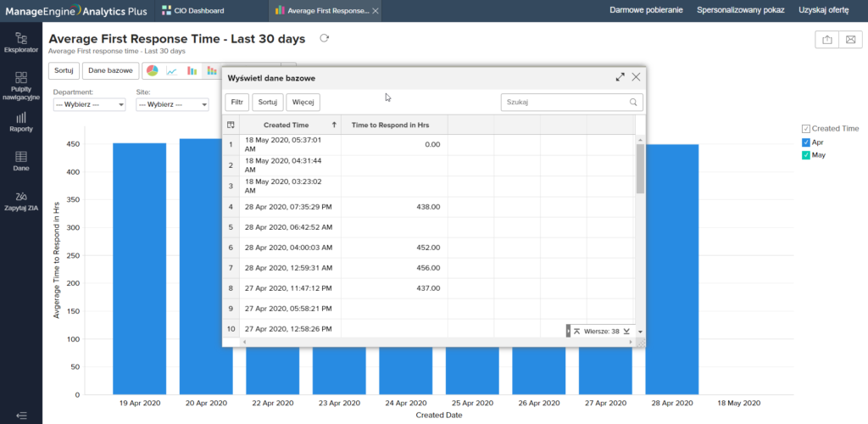Click the email envelope icon
The image size is (868, 424).
(x=849, y=40)
